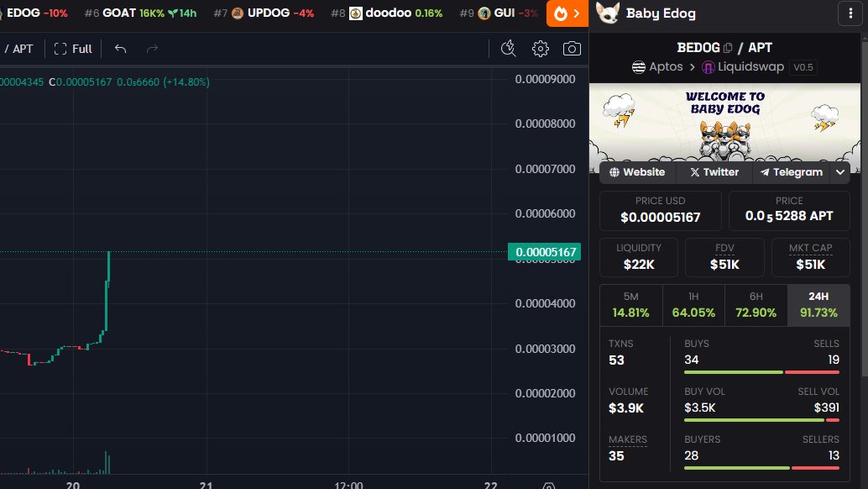868x489 pixels.
Task: Click the LIQUIDITY $22K box
Action: click(639, 257)
